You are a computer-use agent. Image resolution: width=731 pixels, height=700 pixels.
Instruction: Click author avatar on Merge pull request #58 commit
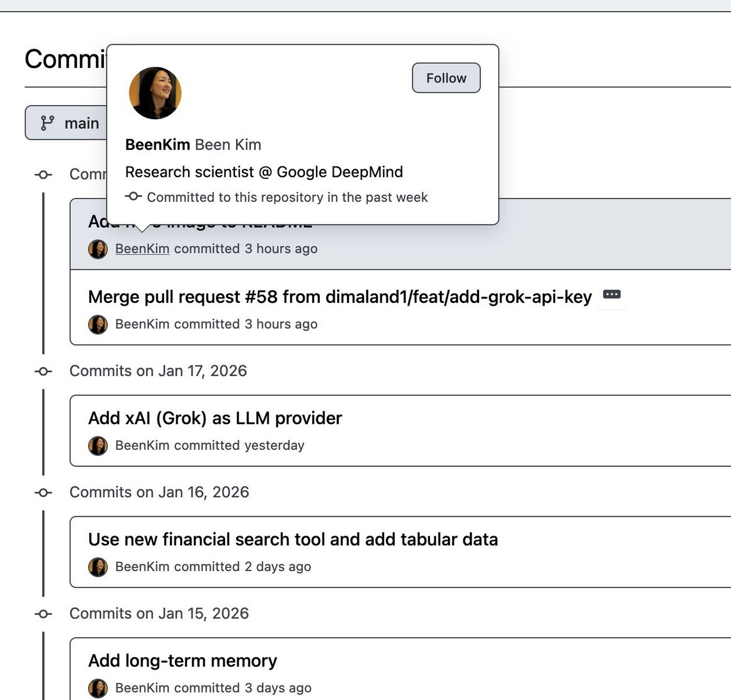coord(98,324)
